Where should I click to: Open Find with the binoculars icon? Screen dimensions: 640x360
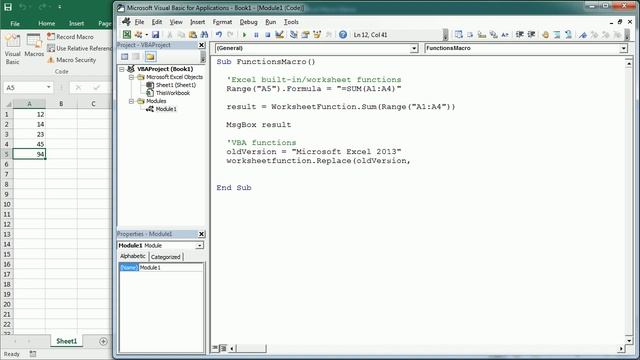(x=204, y=35)
